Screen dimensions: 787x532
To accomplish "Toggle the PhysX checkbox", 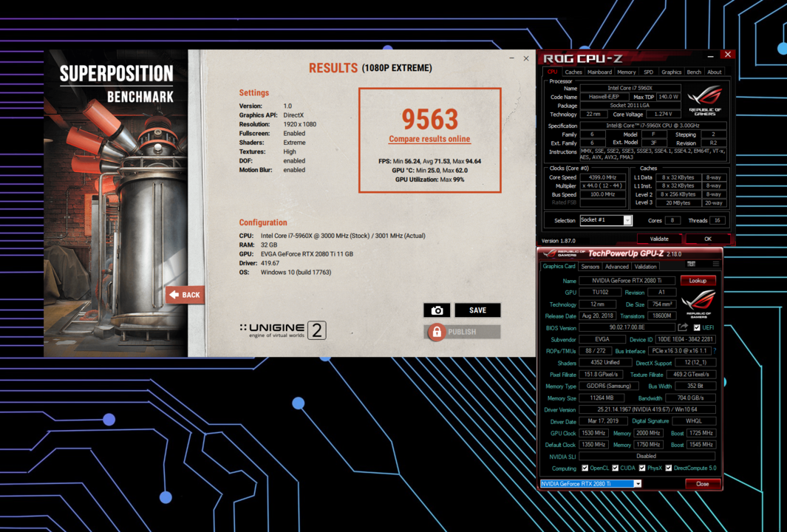I will coord(642,468).
